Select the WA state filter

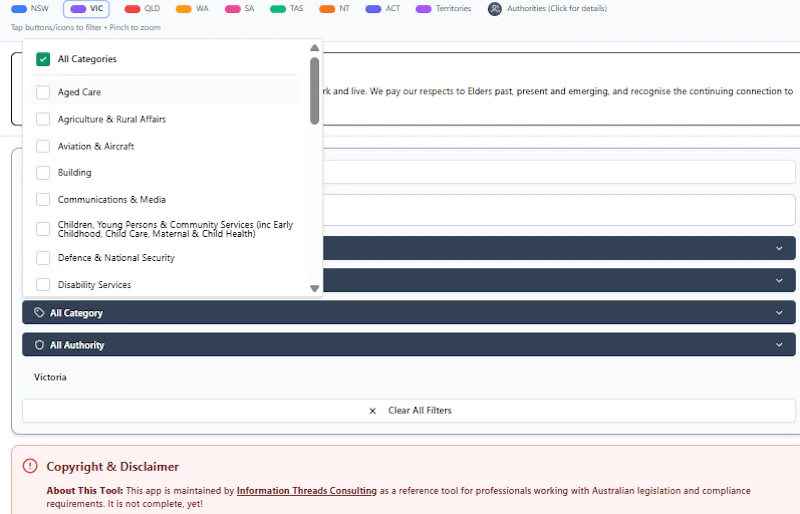pyautogui.click(x=192, y=9)
